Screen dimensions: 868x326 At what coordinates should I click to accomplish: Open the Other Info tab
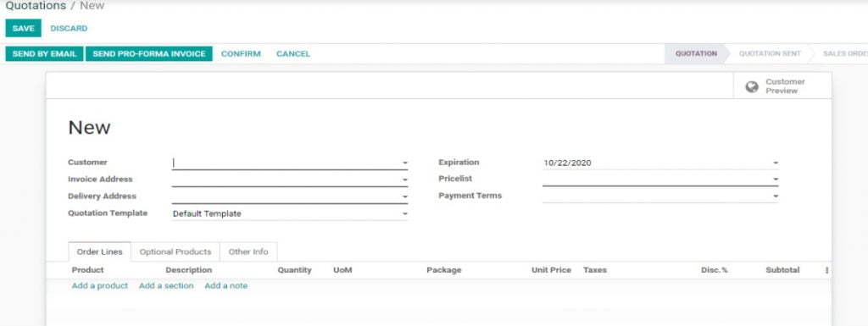click(x=248, y=252)
